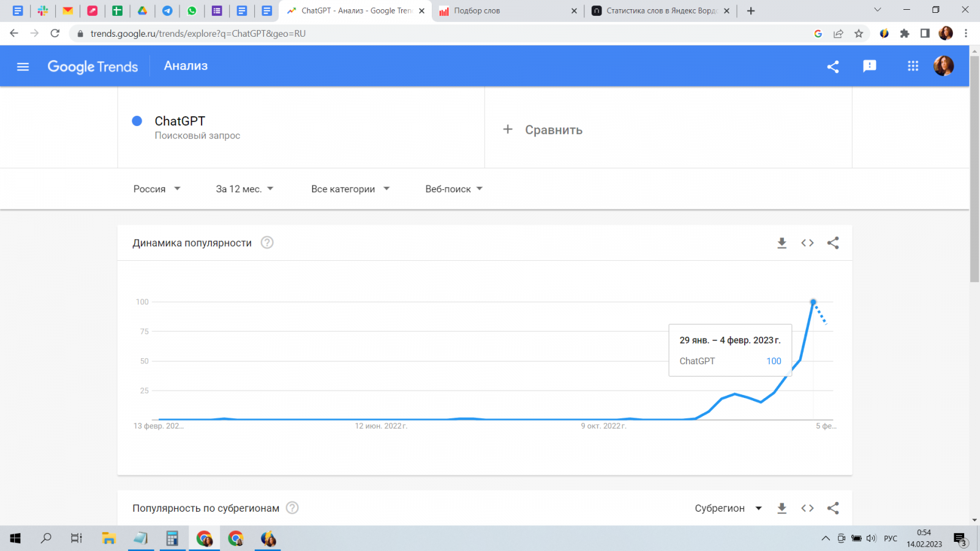The width and height of the screenshot is (980, 551).
Task: Open a new browser tab
Action: (751, 11)
